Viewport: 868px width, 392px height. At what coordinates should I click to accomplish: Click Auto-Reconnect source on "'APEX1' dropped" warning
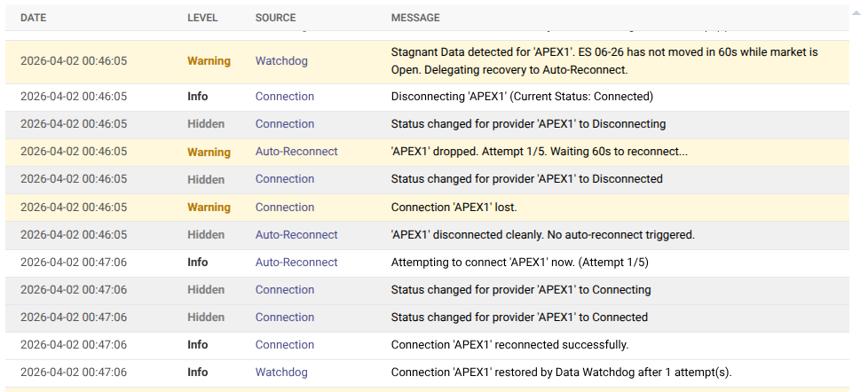[x=296, y=152]
